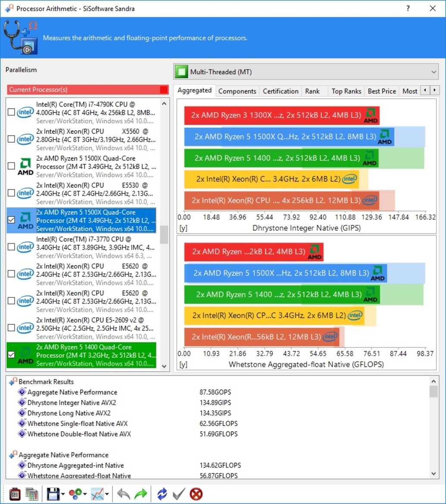Viewport: 446px width, 504px height.
Task: Click the green forward arrow icon
Action: point(141,494)
